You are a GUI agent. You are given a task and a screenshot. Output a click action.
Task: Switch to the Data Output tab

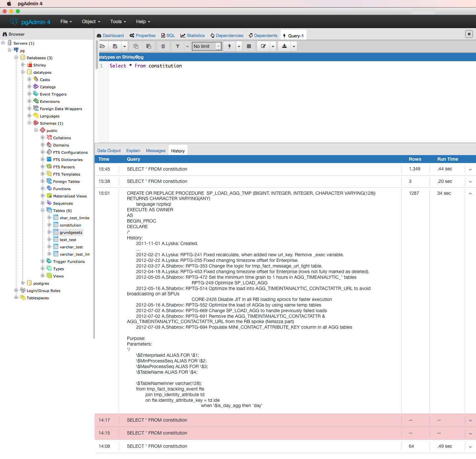[109, 151]
